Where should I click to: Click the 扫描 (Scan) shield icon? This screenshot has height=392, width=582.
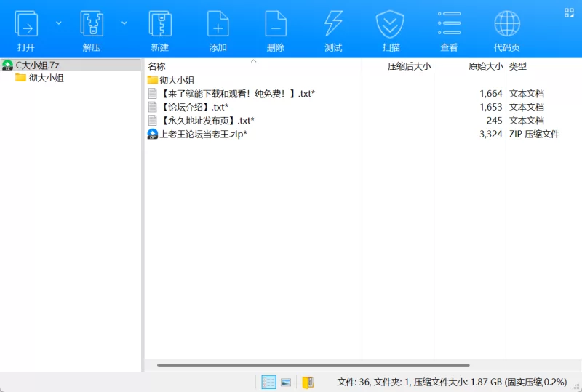390,24
